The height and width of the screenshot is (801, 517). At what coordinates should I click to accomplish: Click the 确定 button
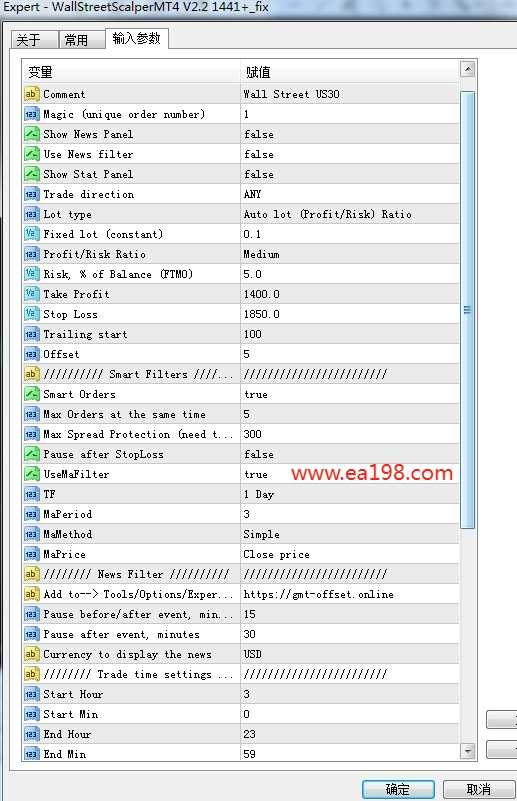(x=398, y=789)
